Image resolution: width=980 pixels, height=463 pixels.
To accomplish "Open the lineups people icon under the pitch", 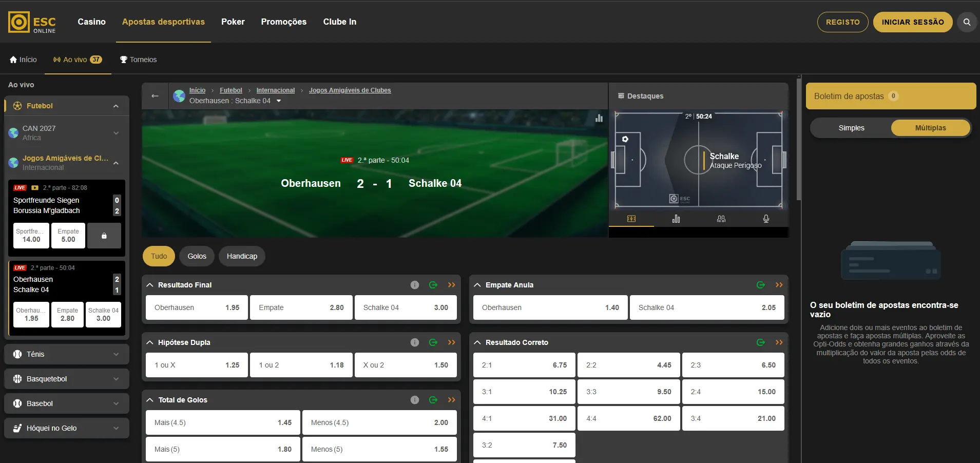I will click(x=721, y=219).
